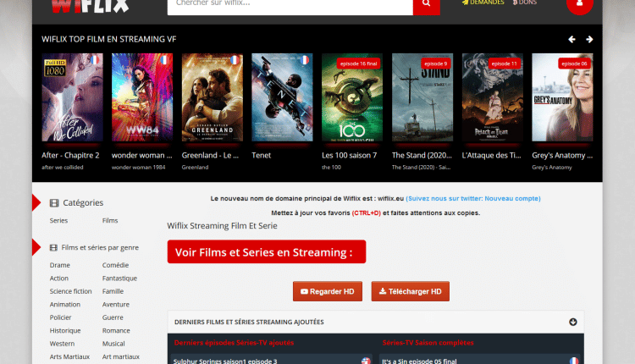This screenshot has height=364, width=635.
Task: Open the DEMANDES menu link
Action: pos(483,3)
